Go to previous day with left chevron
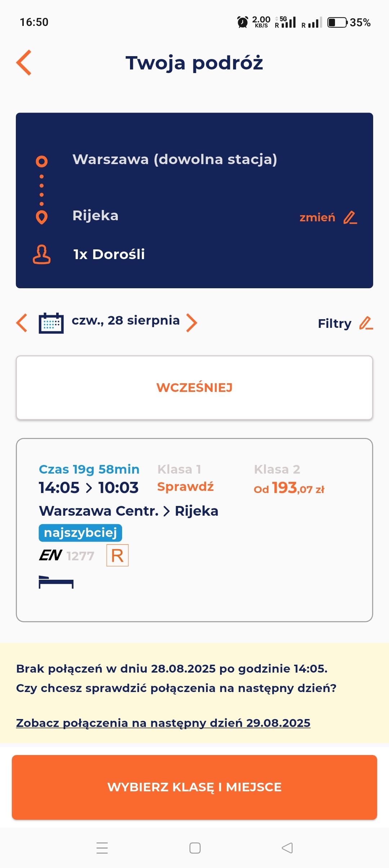Viewport: 389px width, 868px height. tap(22, 323)
